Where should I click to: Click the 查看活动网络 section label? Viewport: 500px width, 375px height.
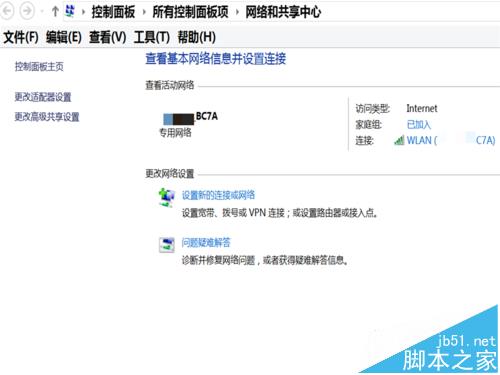click(x=170, y=85)
